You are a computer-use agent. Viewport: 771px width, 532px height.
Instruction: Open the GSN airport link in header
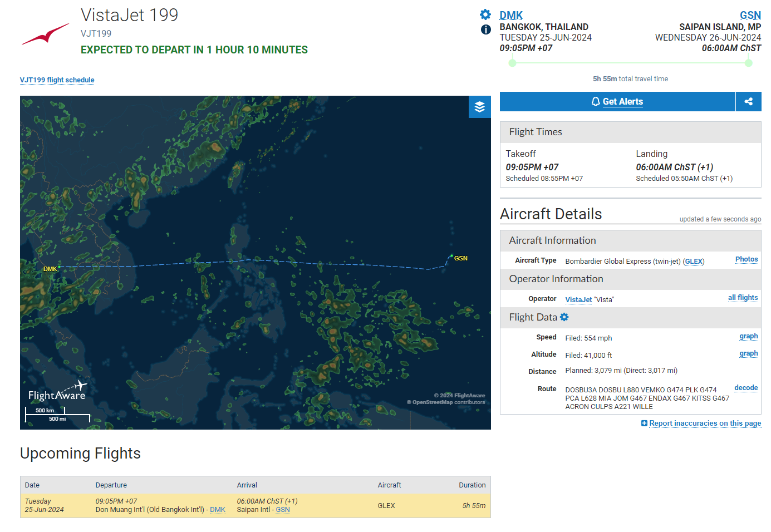click(x=750, y=15)
